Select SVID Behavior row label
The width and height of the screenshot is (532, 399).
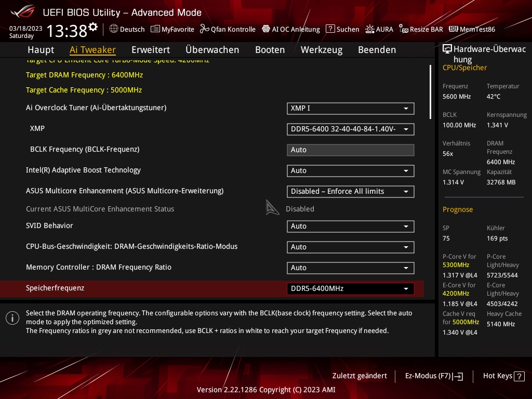49,225
